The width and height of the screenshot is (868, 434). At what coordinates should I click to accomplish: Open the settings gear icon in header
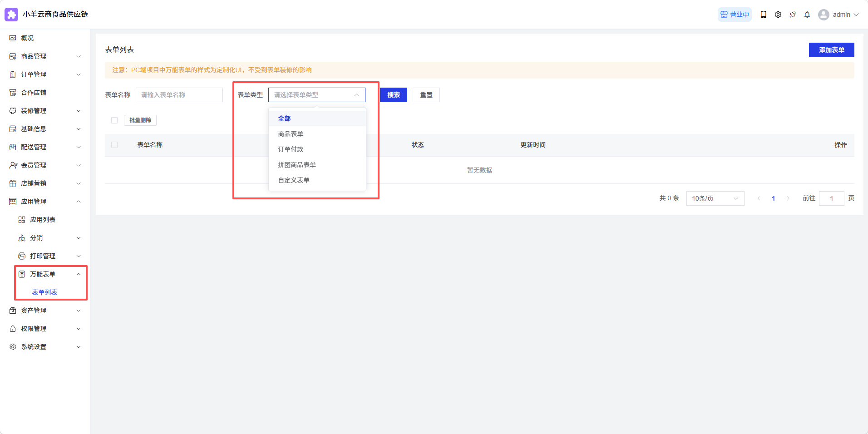778,15
